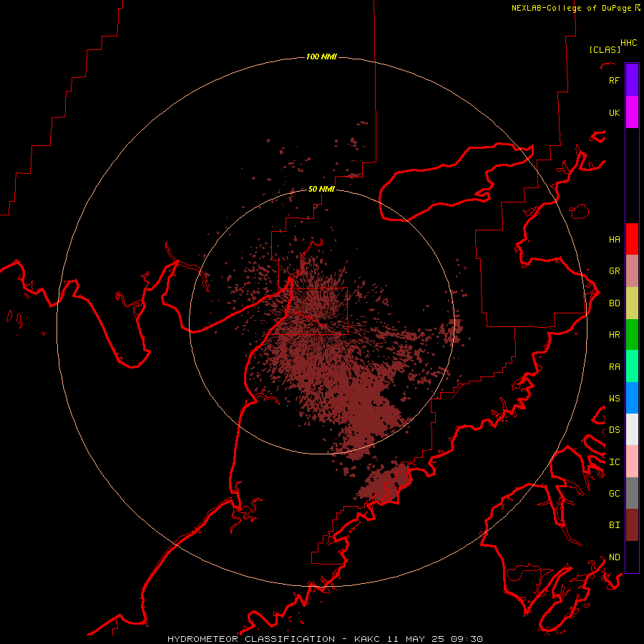Viewport: 644px width, 644px height.
Task: Click the WS legend label
Action: tap(614, 399)
